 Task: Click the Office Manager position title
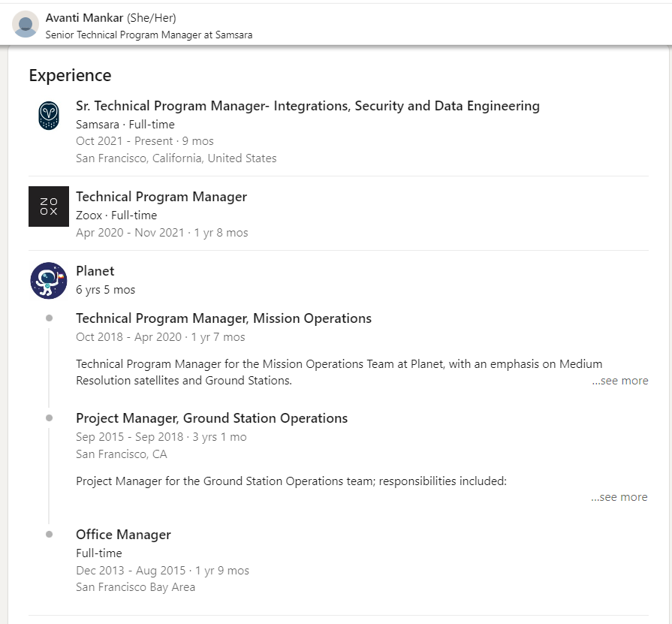click(123, 535)
